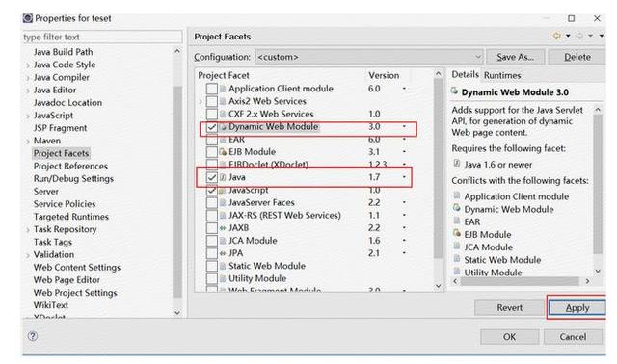The width and height of the screenshot is (617, 364).
Task: Click the EJB Module facet icon
Action: [x=223, y=152]
